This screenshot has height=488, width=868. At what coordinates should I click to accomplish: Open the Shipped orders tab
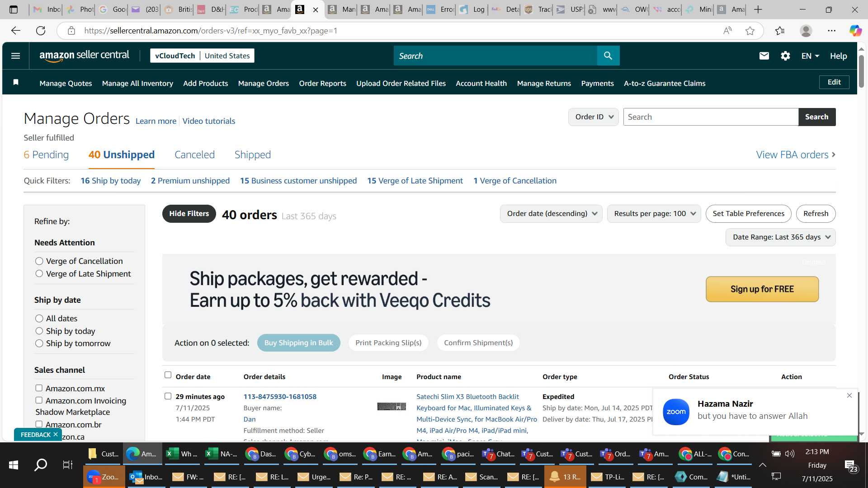pos(252,155)
